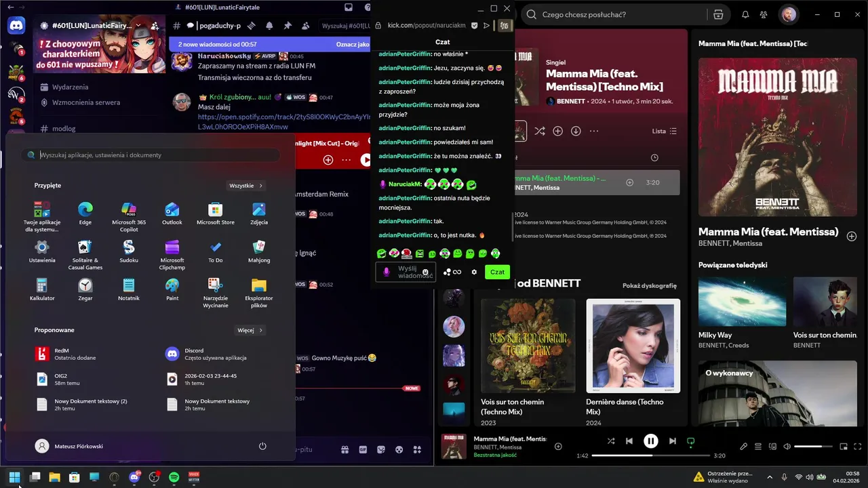Open Spotify profile avatar menu
Screen dimensions: 868x488
click(x=789, y=14)
